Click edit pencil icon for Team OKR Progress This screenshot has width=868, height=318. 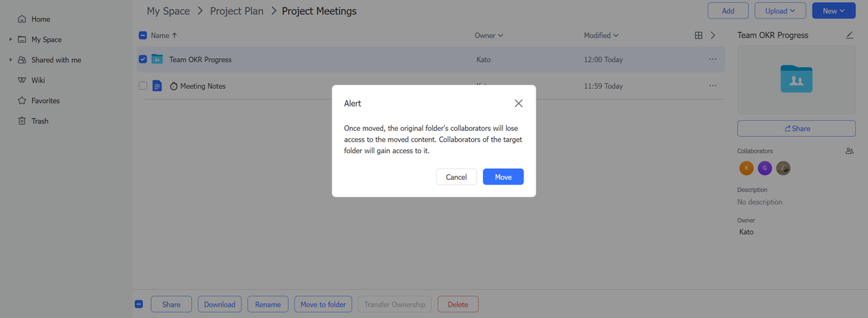click(850, 35)
